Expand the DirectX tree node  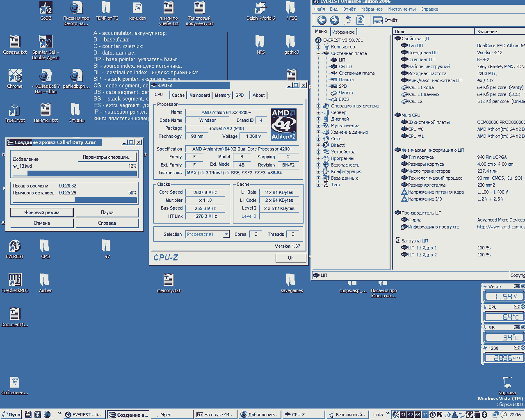pyautogui.click(x=318, y=145)
